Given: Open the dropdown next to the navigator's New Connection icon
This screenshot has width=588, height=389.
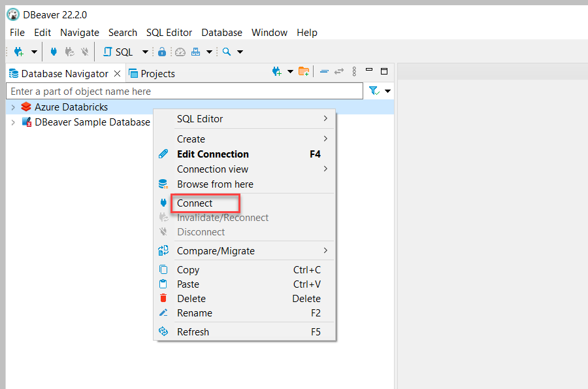Looking at the screenshot, I should pos(290,71).
